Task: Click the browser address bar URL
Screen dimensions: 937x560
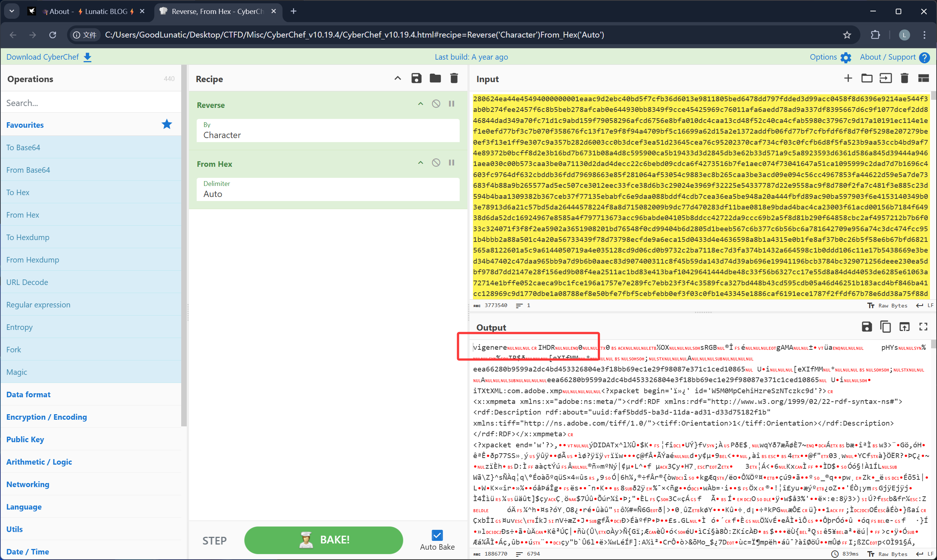Action: 354,35
